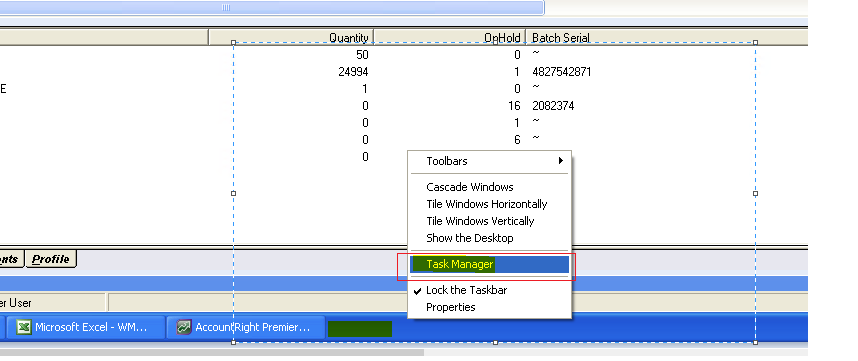Select Tile Windows Vertically
This screenshot has width=858, height=361.
(x=490, y=221)
